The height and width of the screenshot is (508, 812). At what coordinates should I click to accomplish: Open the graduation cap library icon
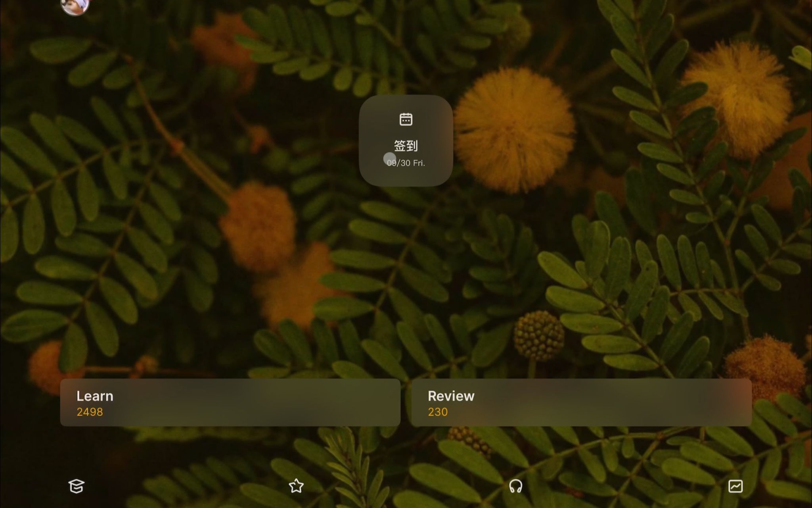point(77,486)
